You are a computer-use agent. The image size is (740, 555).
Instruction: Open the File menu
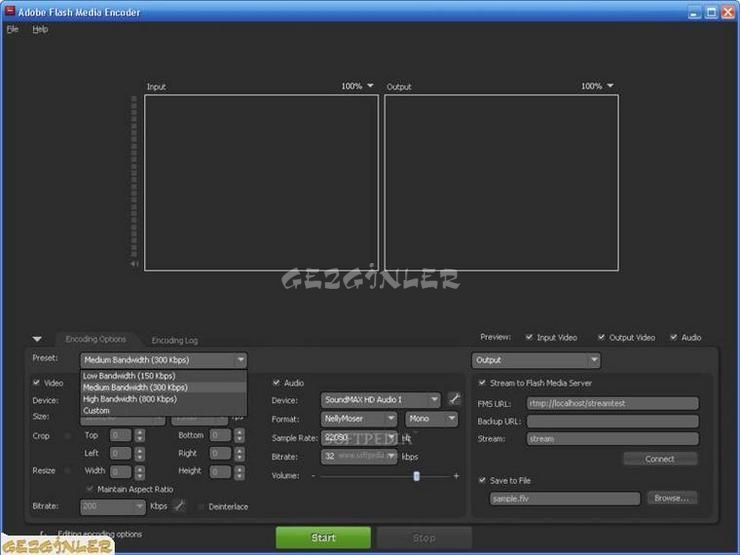pyautogui.click(x=13, y=29)
